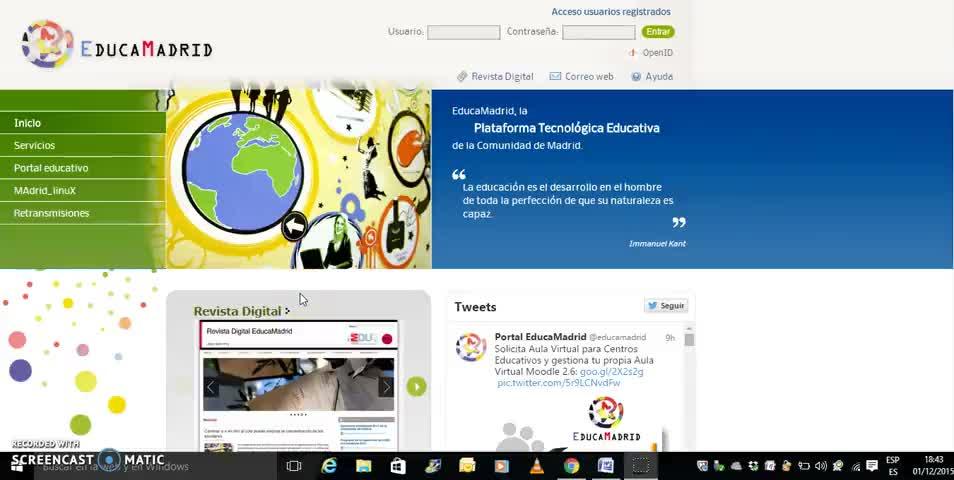Click the yellow mail folder taskbar icon
Image resolution: width=954 pixels, height=480 pixels.
pyautogui.click(x=467, y=466)
